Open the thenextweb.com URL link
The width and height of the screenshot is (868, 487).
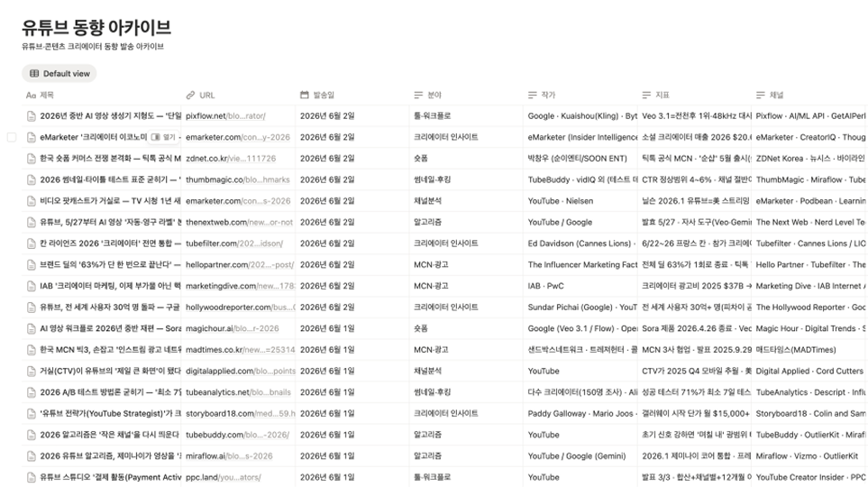click(x=240, y=222)
